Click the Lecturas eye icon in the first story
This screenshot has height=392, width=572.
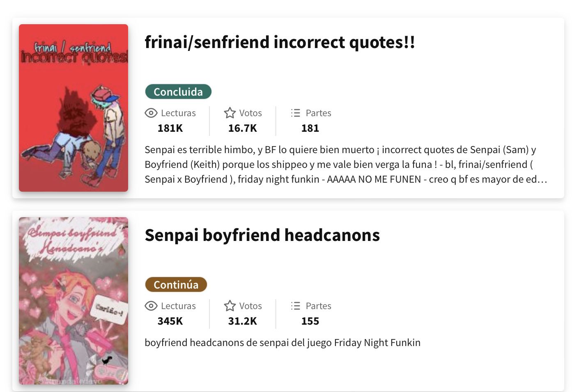click(x=151, y=113)
